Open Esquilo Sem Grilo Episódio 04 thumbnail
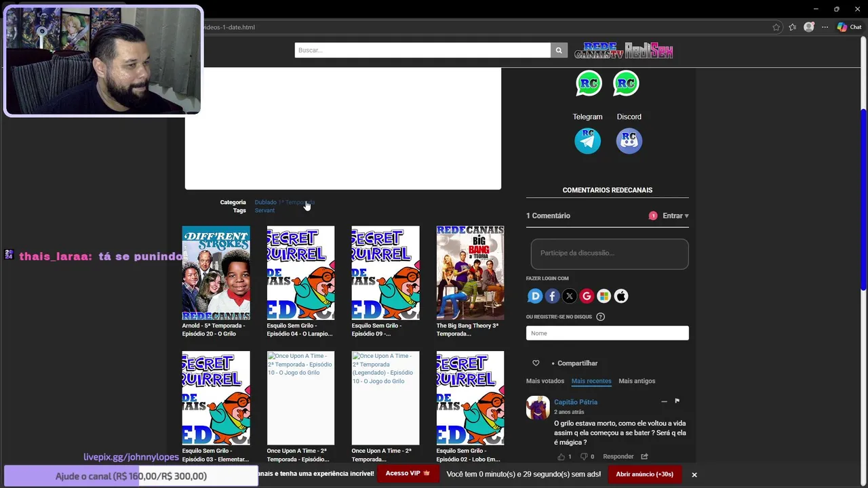 [300, 272]
